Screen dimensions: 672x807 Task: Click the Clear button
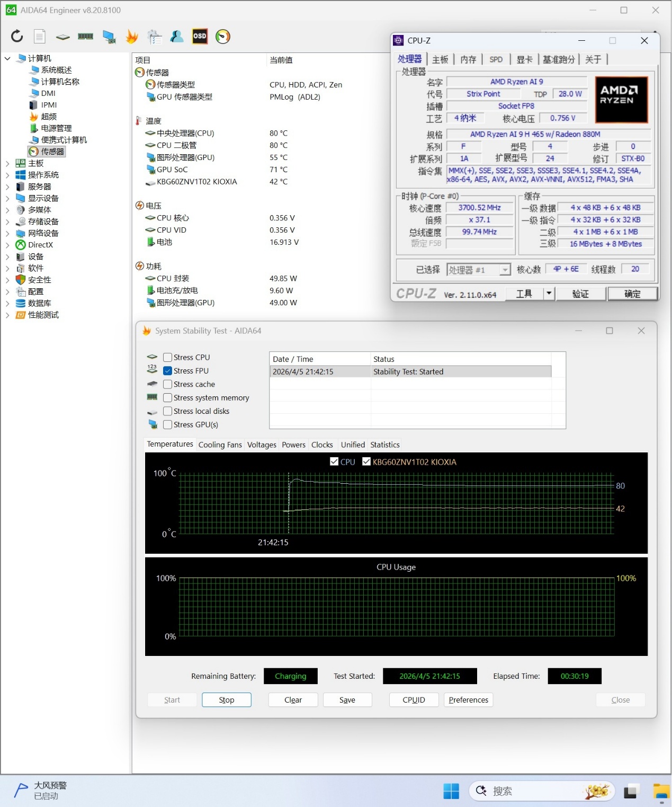[293, 700]
